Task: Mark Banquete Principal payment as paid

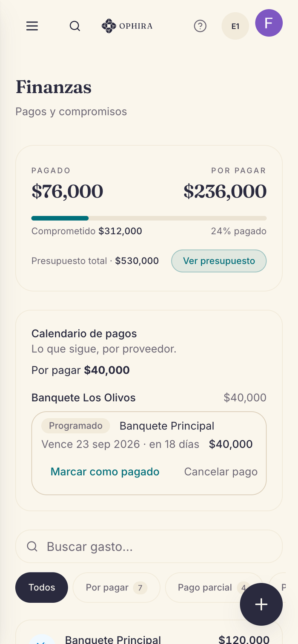Action: pyautogui.click(x=105, y=472)
